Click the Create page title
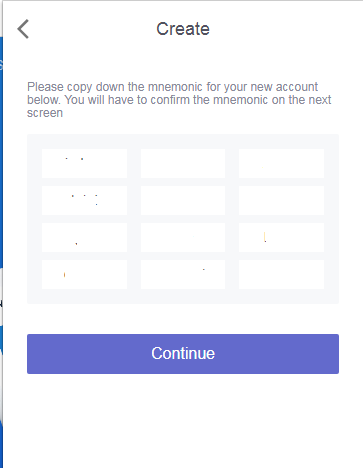 pyautogui.click(x=183, y=29)
